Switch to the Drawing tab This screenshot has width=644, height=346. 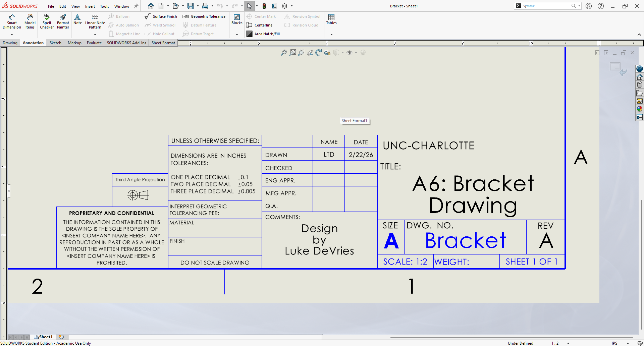click(x=10, y=43)
